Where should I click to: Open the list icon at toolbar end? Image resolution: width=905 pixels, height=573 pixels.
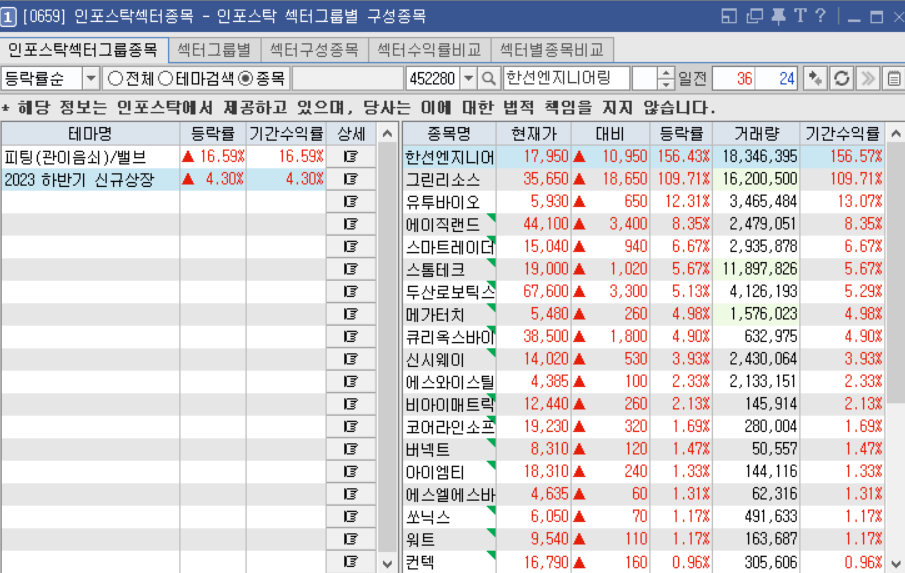pos(894,78)
